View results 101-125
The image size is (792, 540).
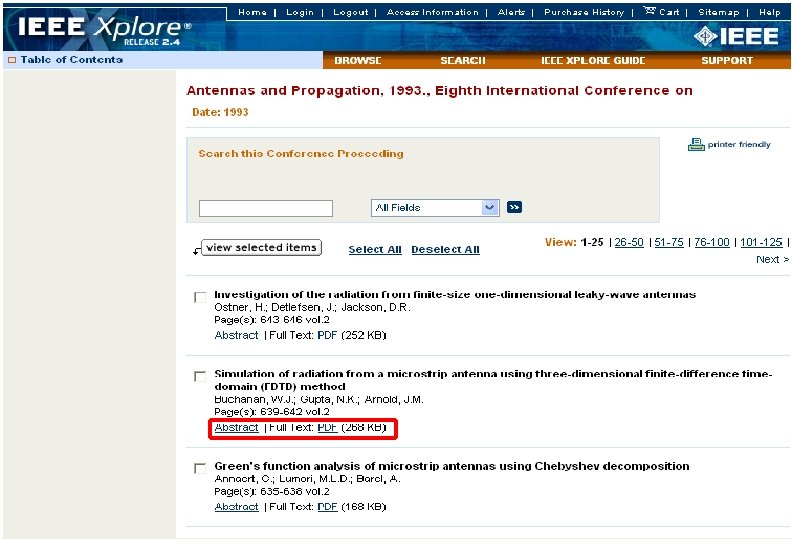point(761,242)
